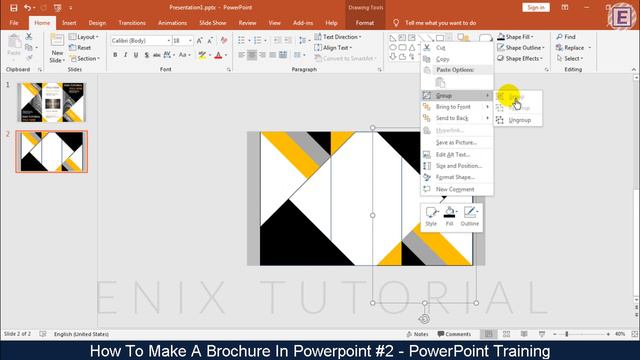Open the Align Text dropdown

pos(333,47)
